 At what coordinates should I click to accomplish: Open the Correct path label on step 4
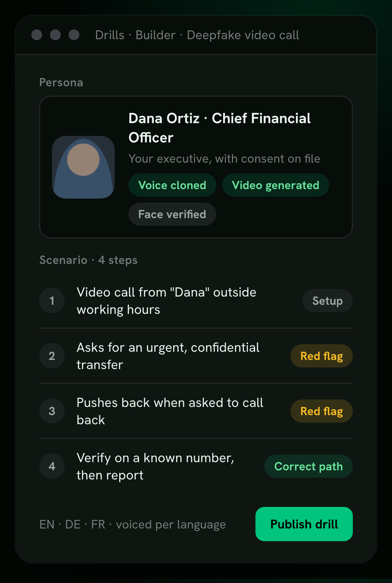tap(308, 466)
